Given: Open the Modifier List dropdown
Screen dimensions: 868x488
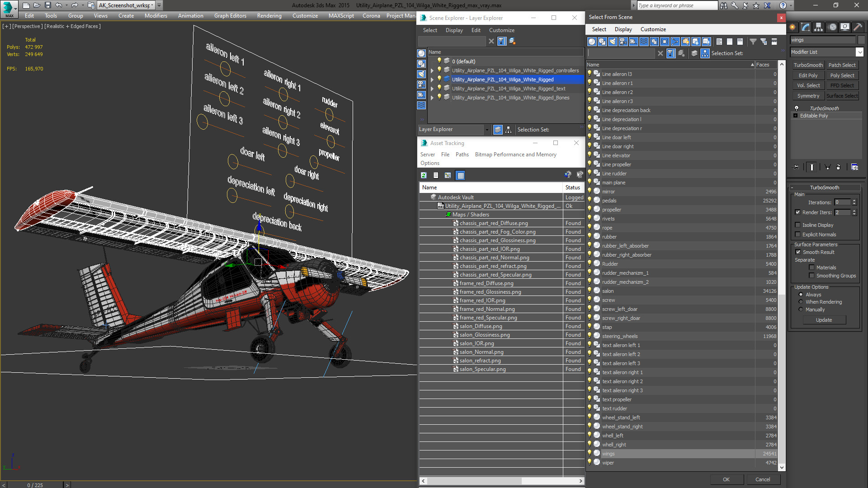Looking at the screenshot, I should tap(859, 52).
